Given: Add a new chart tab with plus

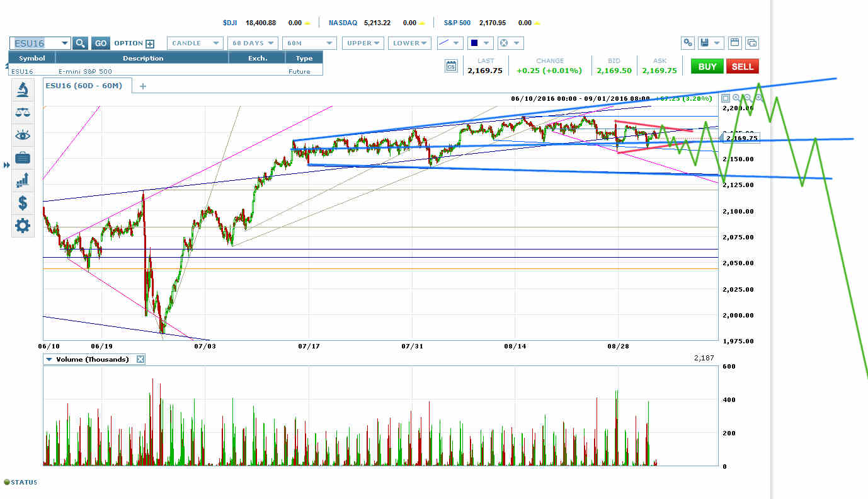Looking at the screenshot, I should 142,86.
